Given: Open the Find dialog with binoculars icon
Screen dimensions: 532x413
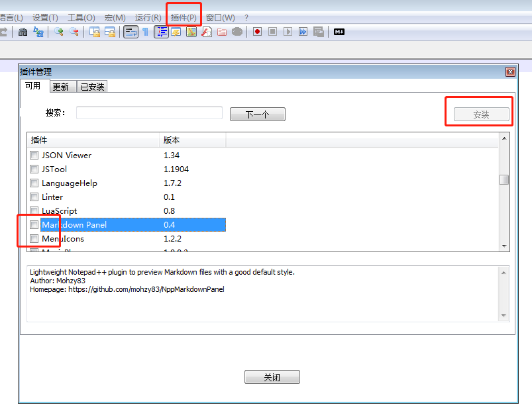Looking at the screenshot, I should point(23,31).
